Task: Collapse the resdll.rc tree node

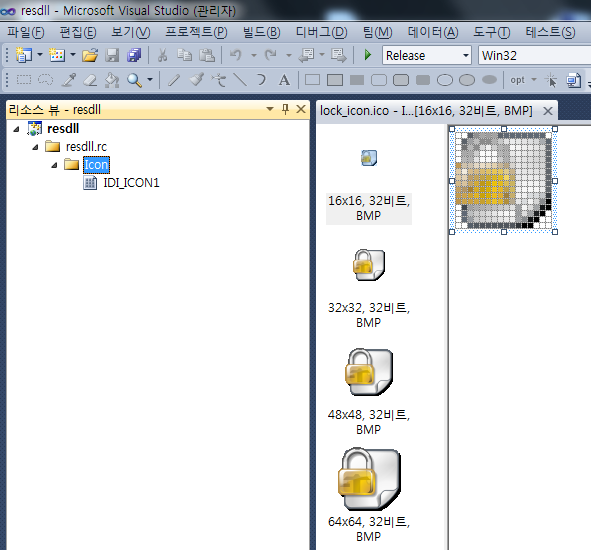Action: pos(35,147)
